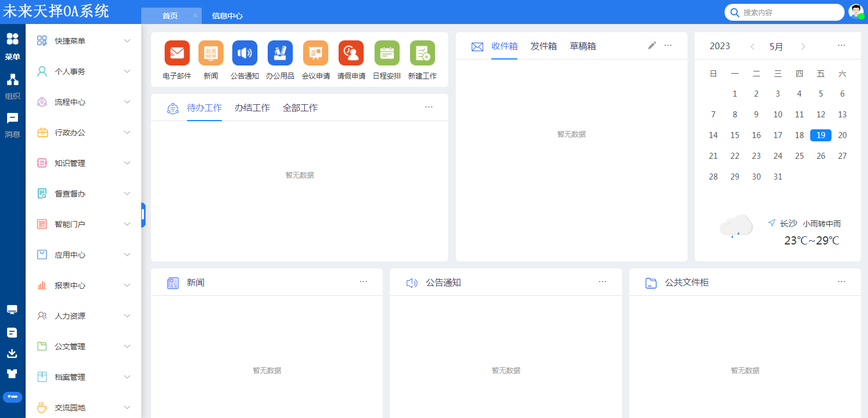Open more options in 新闻 panel
The height and width of the screenshot is (418, 868).
coord(363,282)
